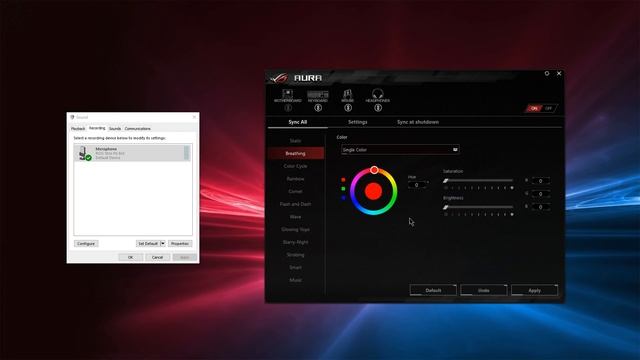This screenshot has width=640, height=360.
Task: Click the Default button in Aura
Action: [433, 290]
